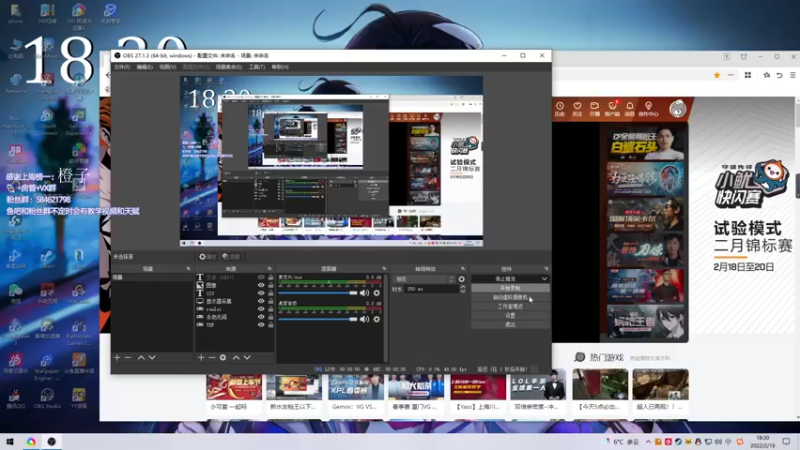Open 桌面音频 audio settings gear
This screenshot has height=450, width=800.
coord(377,319)
